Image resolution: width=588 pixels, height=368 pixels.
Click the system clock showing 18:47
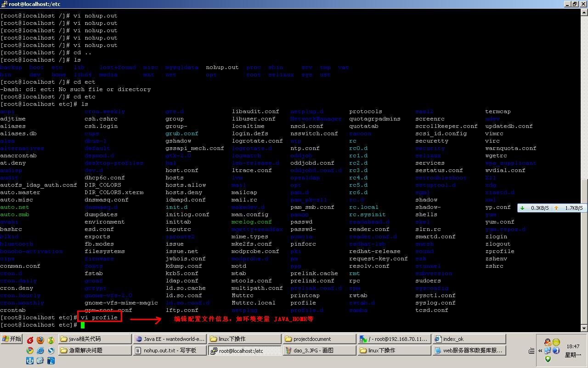[x=573, y=346]
